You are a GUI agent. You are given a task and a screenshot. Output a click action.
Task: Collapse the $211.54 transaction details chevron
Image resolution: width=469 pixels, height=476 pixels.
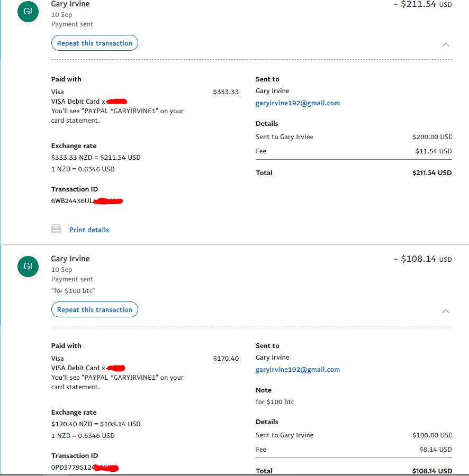tap(446, 44)
